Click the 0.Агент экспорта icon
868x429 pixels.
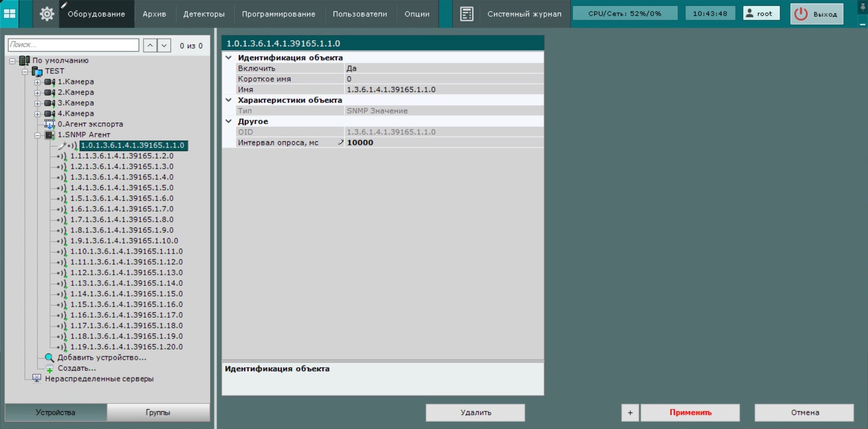[x=50, y=124]
